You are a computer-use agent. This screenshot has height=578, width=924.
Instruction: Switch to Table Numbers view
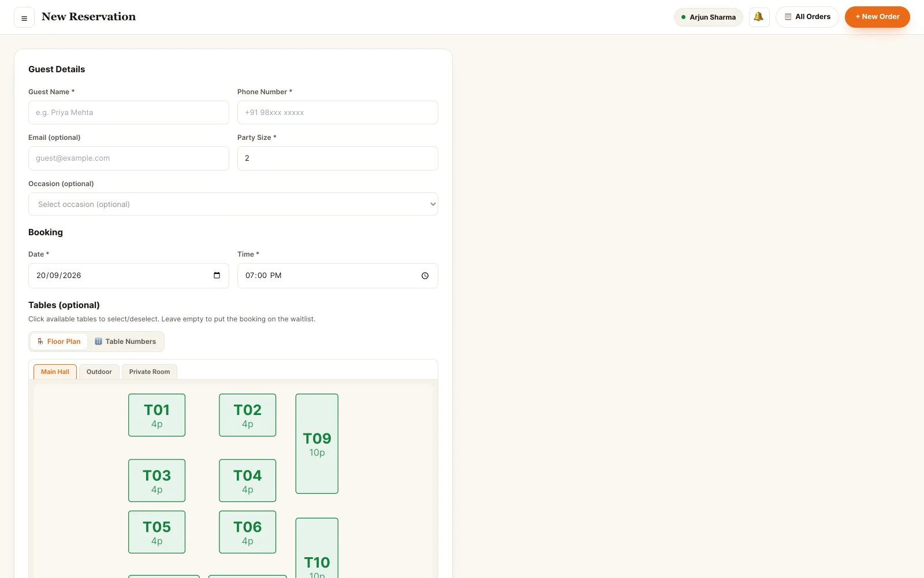[125, 342]
